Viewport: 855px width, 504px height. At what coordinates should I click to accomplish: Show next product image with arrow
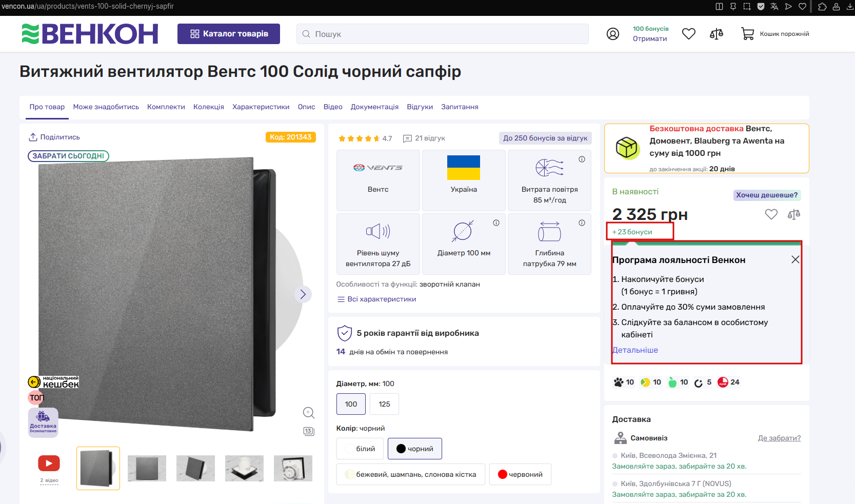tap(303, 294)
